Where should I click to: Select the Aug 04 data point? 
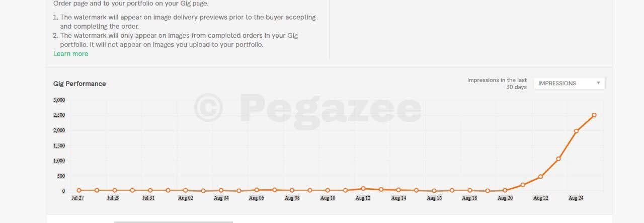(221, 190)
